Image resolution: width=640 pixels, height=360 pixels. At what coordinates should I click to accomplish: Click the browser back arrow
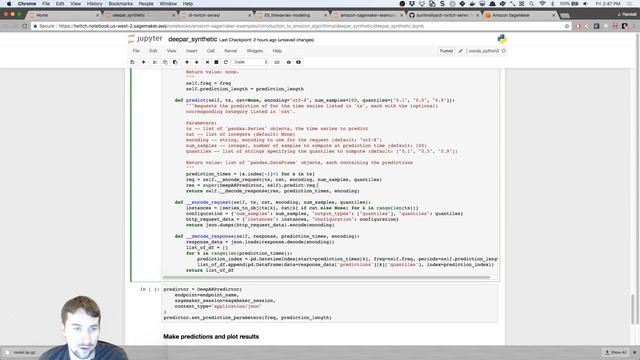coord(6,26)
